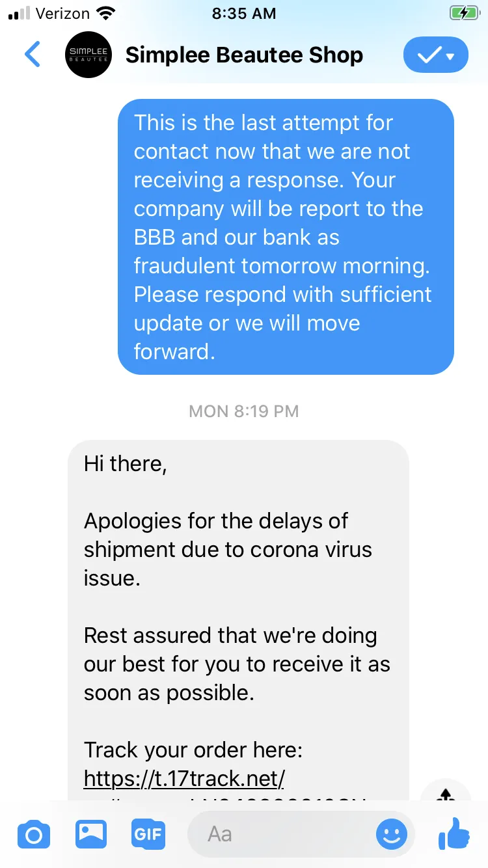Viewport: 488px width, 868px height.
Task: Tap the share icon beside the reply
Action: [x=446, y=794]
